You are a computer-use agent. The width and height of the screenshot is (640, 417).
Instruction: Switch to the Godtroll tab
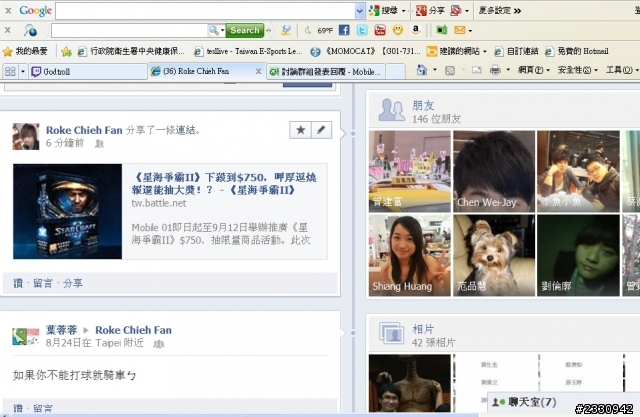pyautogui.click(x=88, y=72)
